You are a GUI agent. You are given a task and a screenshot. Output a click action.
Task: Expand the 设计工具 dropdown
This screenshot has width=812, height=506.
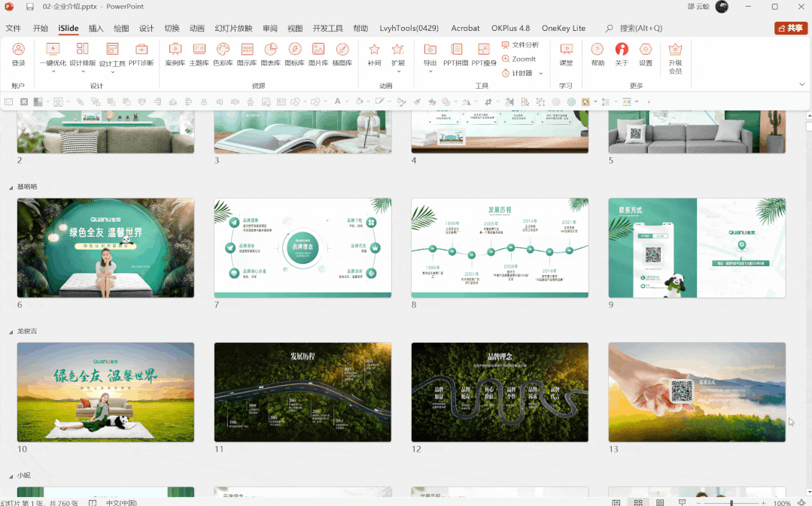coord(112,72)
